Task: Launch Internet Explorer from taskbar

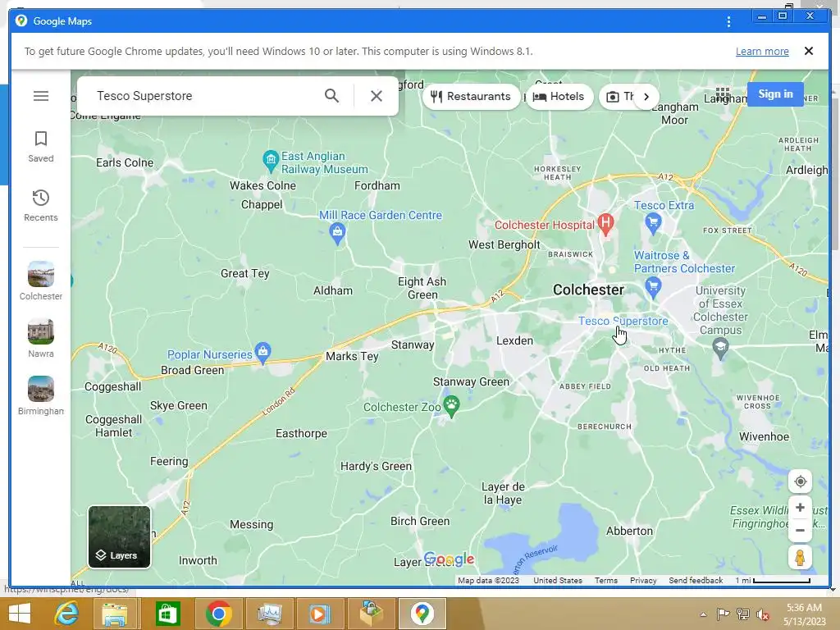Action: click(x=67, y=614)
